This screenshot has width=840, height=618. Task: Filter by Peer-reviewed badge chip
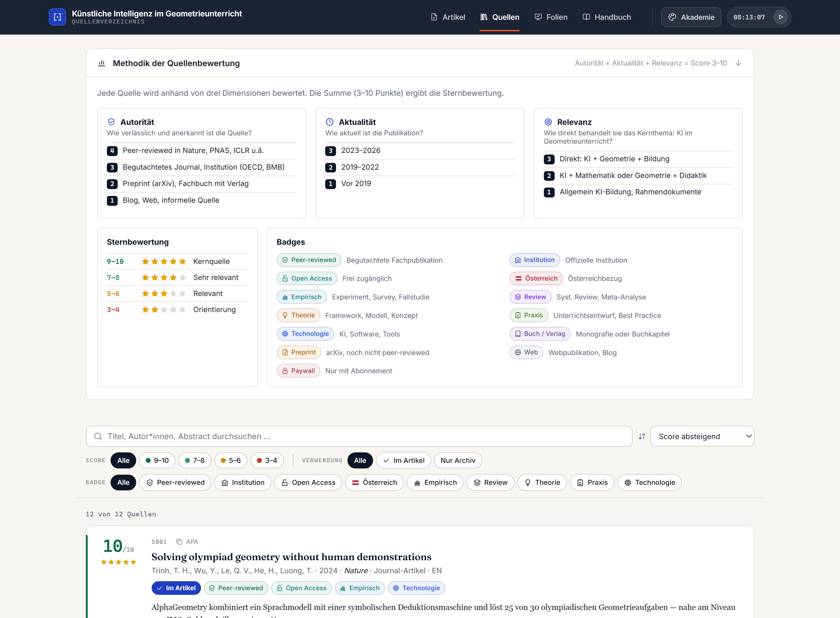pos(175,483)
